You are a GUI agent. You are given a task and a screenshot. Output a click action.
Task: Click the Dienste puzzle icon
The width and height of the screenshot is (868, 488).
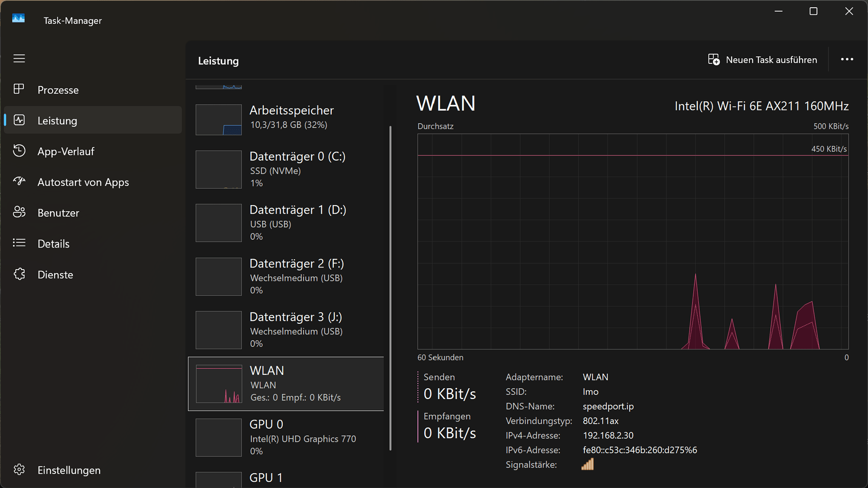pyautogui.click(x=19, y=274)
